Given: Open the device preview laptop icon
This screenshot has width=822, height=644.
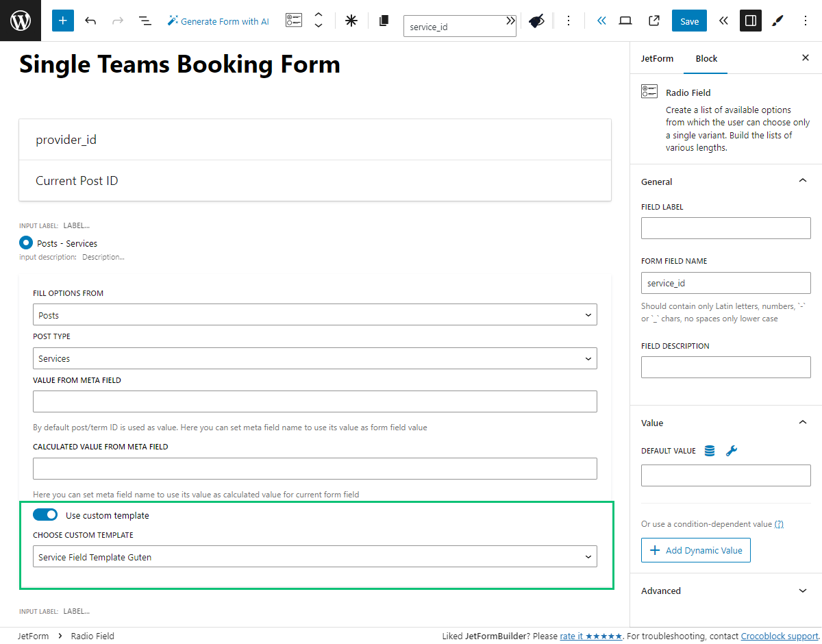Looking at the screenshot, I should point(625,21).
